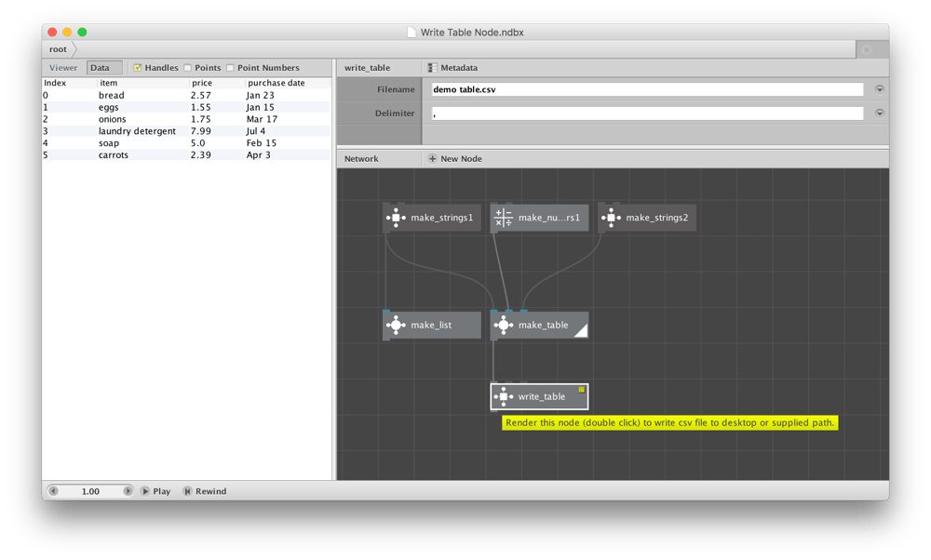Click the price value 7.99
Viewport: 931px width, 560px height.
[201, 131]
